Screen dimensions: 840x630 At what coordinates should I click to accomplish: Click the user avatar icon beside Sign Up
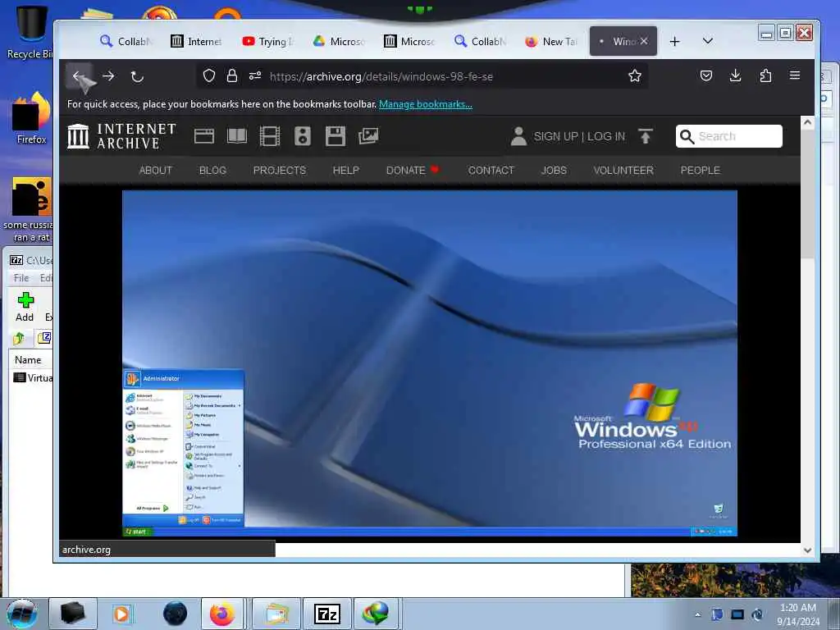point(518,136)
